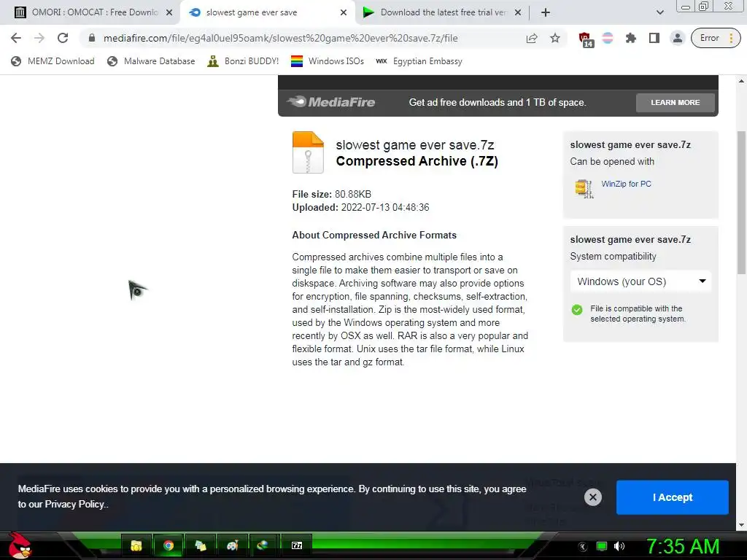Click the Error update button
747x560 pixels.
point(716,38)
